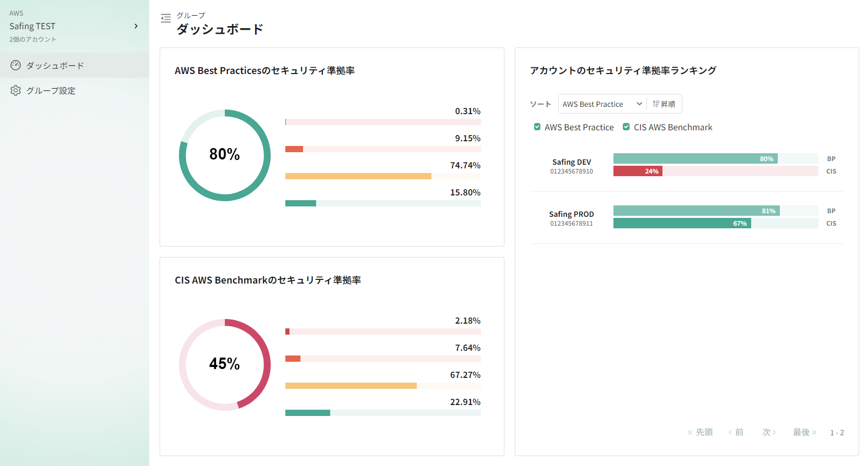This screenshot has width=868, height=466.
Task: Click the dashboard gauge icon in sidebar
Action: coord(16,65)
